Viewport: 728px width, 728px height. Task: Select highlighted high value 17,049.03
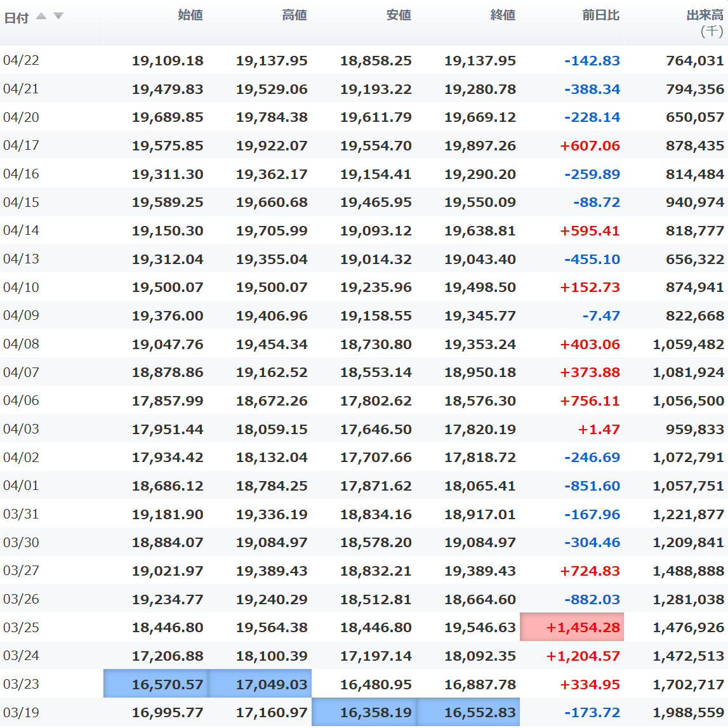click(260, 684)
